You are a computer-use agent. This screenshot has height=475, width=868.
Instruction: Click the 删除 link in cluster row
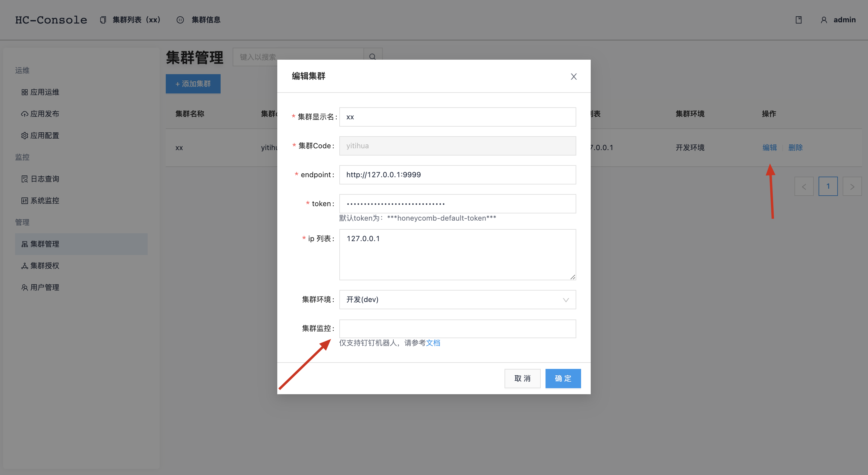coord(795,147)
